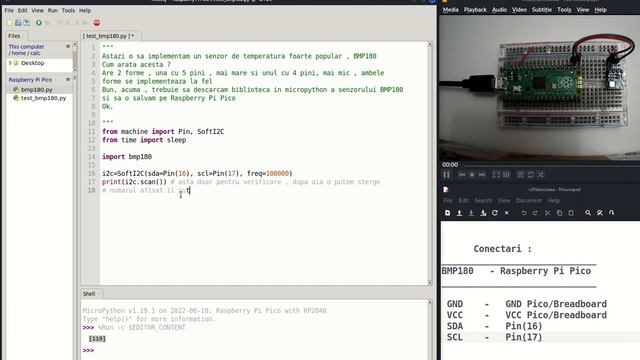Open Find in Mousepad toolbar
This screenshot has width=640, height=360.
588,213
